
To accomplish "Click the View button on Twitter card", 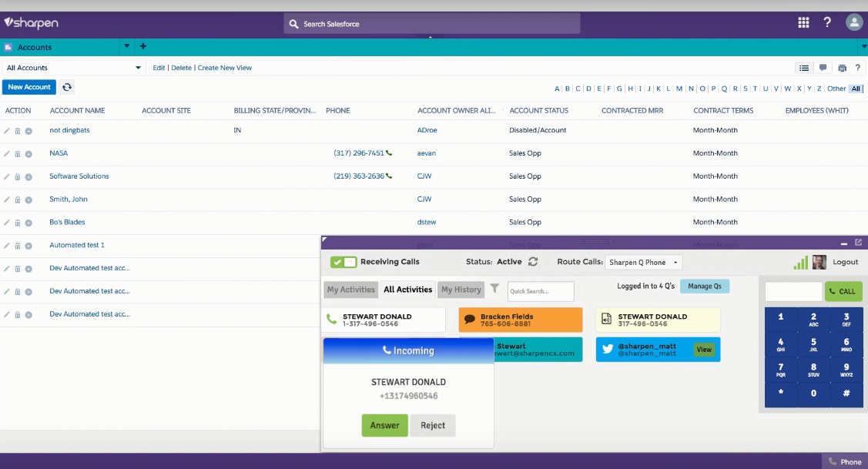I will point(704,350).
